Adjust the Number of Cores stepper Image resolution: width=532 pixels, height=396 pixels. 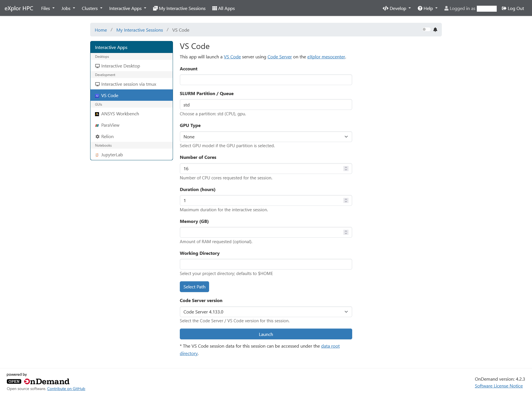(x=346, y=169)
